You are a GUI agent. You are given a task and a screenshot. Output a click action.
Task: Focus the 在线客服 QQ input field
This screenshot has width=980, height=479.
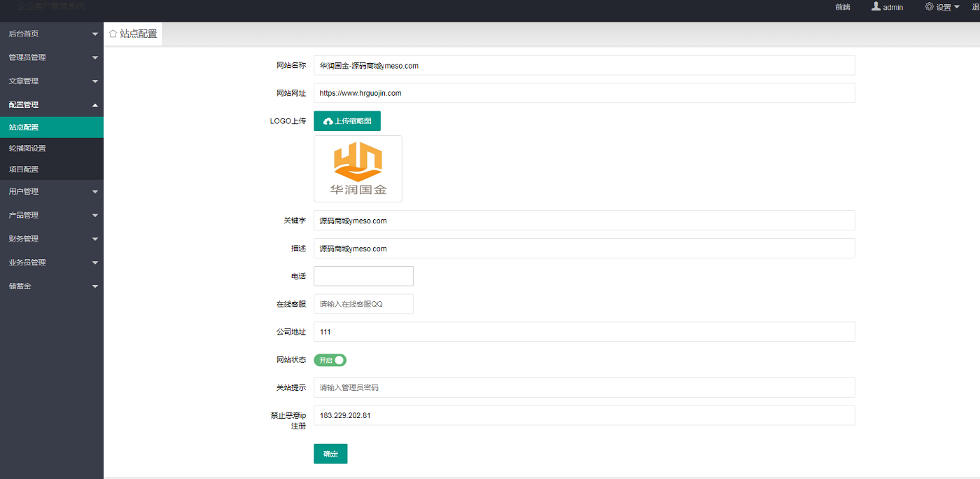click(363, 304)
